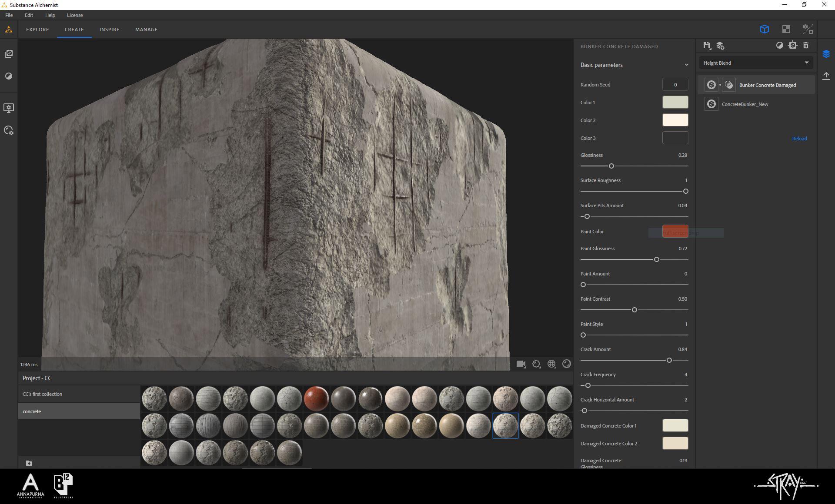Add a new layer with the stack-plus icon
The height and width of the screenshot is (504, 835).
pos(720,45)
